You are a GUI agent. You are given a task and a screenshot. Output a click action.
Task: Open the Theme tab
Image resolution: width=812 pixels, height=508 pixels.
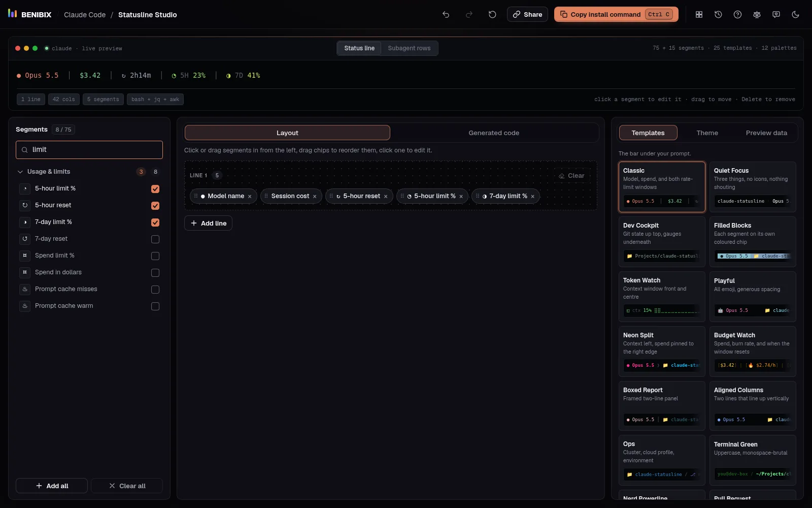click(707, 133)
